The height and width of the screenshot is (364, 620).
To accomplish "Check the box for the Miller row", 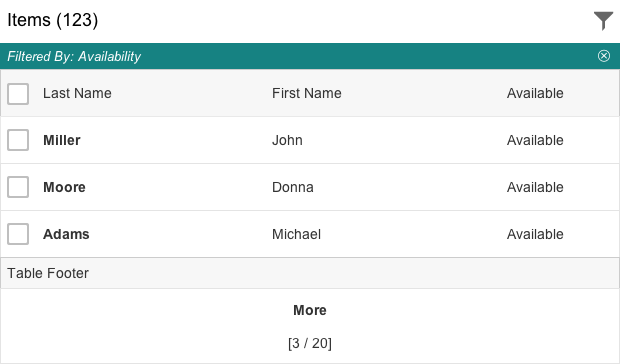I will (18, 140).
